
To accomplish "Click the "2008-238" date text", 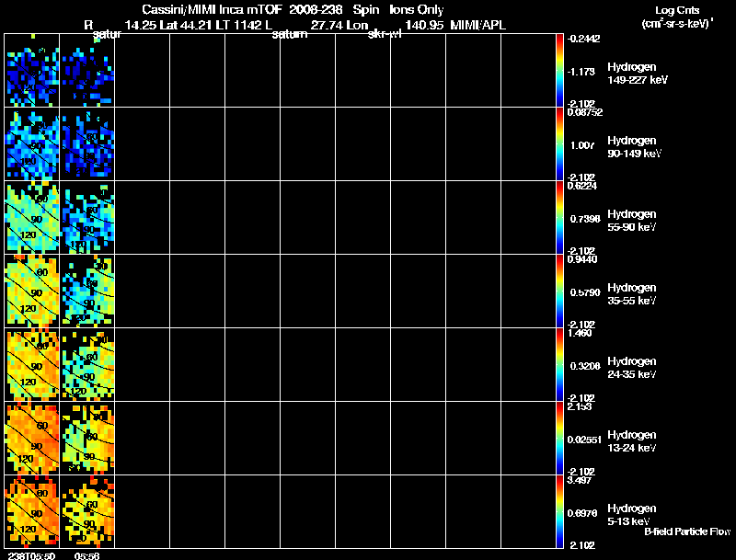I will pyautogui.click(x=316, y=9).
